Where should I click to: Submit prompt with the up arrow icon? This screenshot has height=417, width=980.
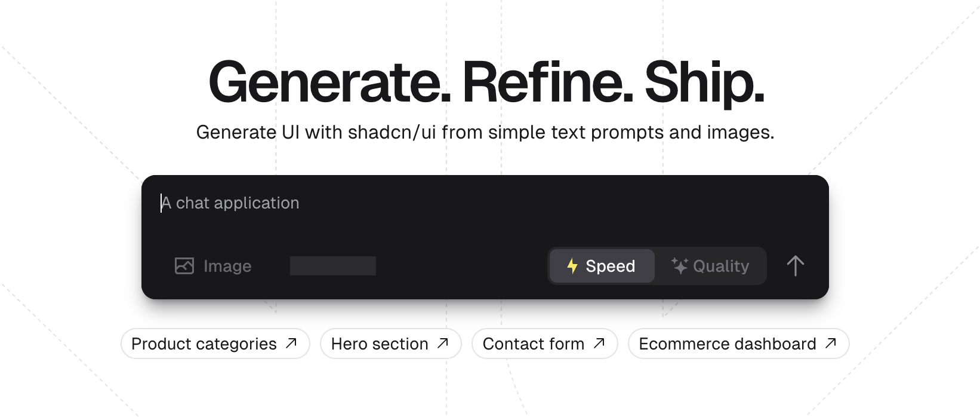[795, 266]
